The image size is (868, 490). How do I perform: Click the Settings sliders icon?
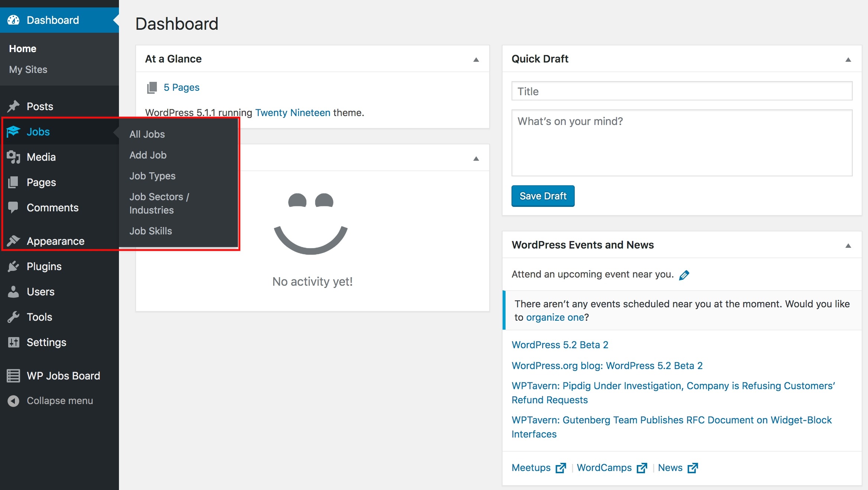pyautogui.click(x=13, y=342)
